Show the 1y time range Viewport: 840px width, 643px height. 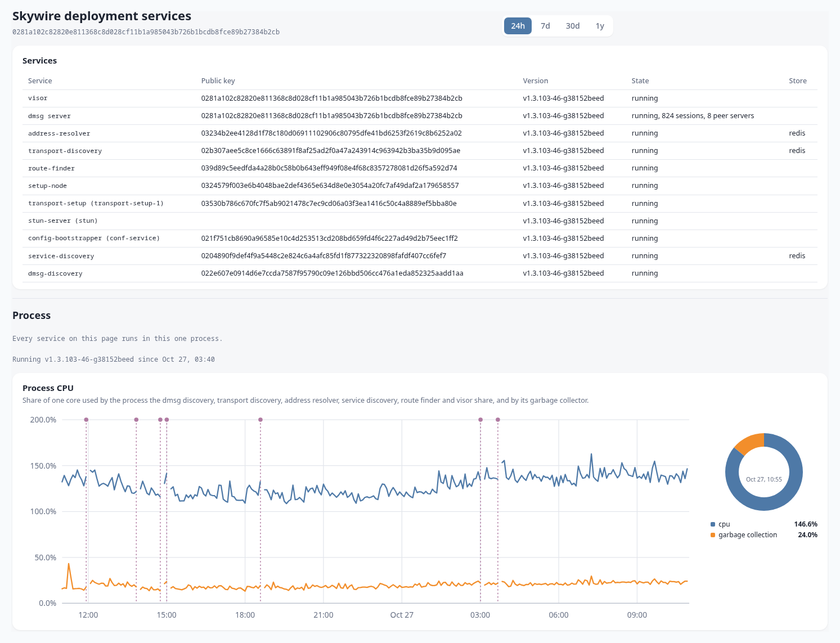tap(600, 26)
